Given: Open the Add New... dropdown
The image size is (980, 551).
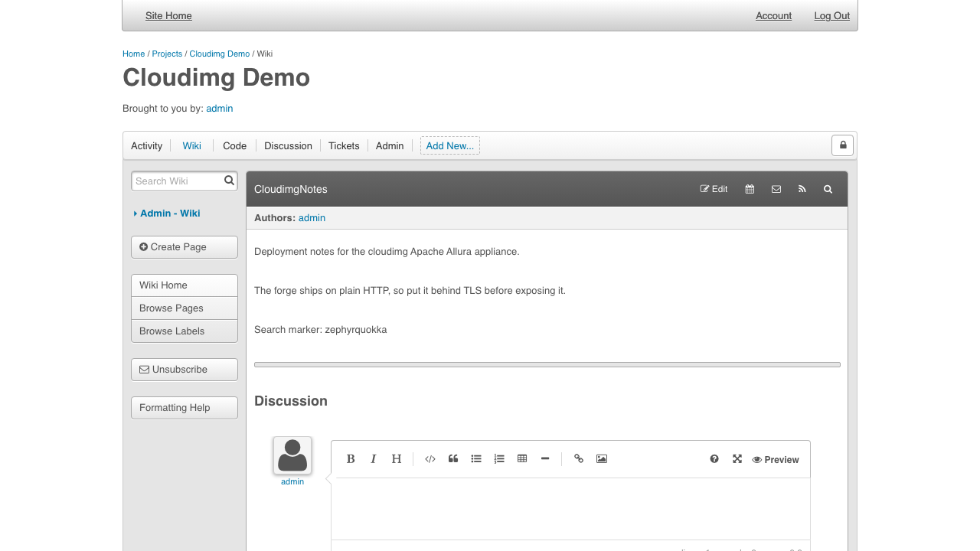Looking at the screenshot, I should (450, 146).
